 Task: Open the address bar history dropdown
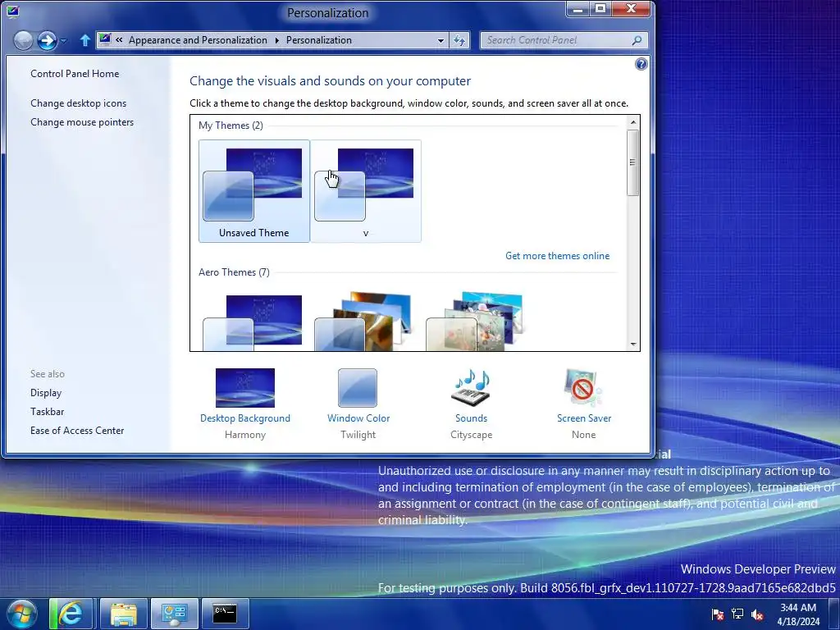click(x=441, y=40)
